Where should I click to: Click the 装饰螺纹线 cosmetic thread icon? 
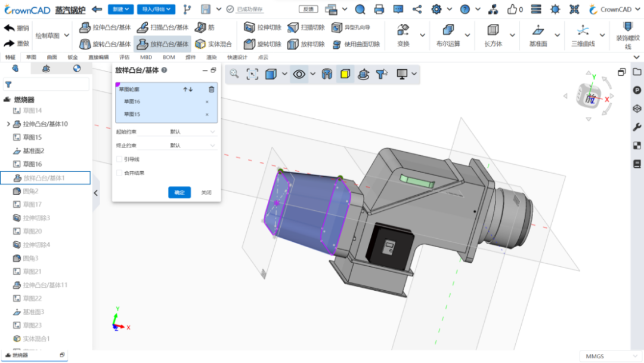click(x=628, y=27)
